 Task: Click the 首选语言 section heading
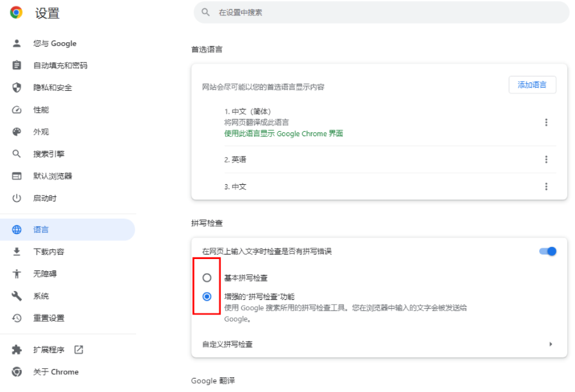point(207,49)
